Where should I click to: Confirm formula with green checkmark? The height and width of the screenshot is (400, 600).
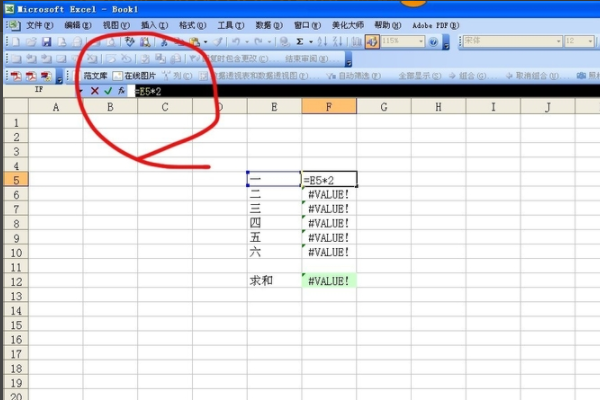(107, 90)
